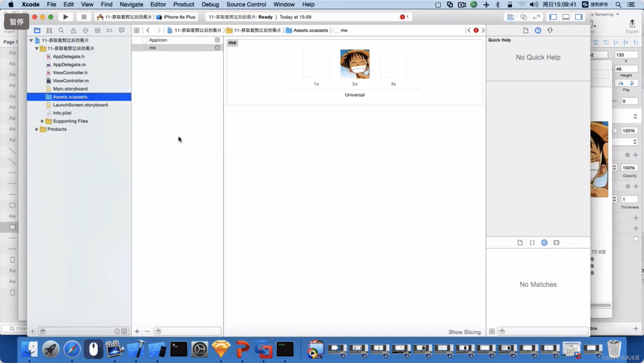The width and height of the screenshot is (644, 363).
Task: Open the Find navigator magnifier icon
Action: coord(61,30)
